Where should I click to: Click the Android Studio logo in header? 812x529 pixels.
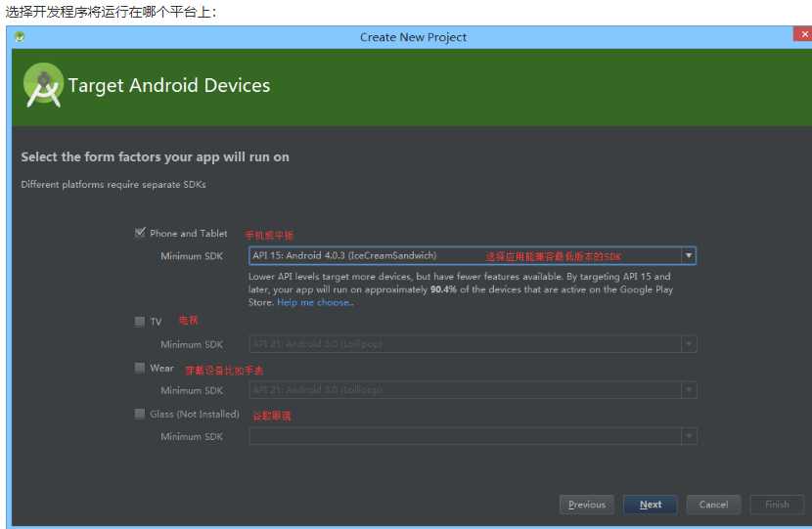pyautogui.click(x=43, y=85)
